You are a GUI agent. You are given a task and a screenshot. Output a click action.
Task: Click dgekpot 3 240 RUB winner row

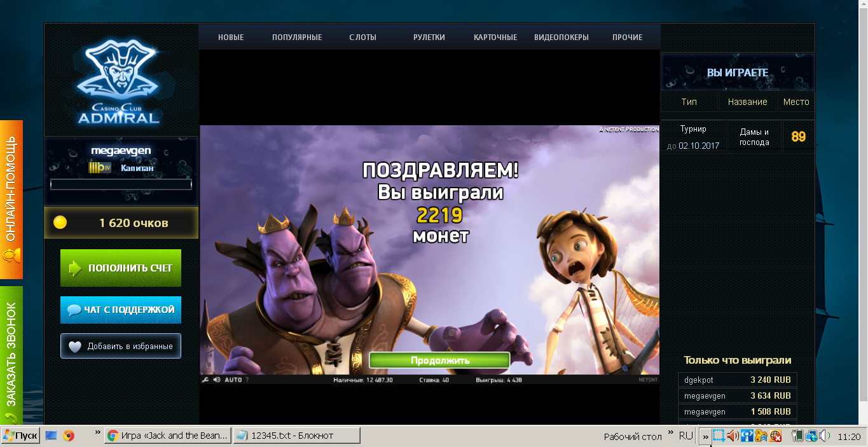pyautogui.click(x=738, y=380)
